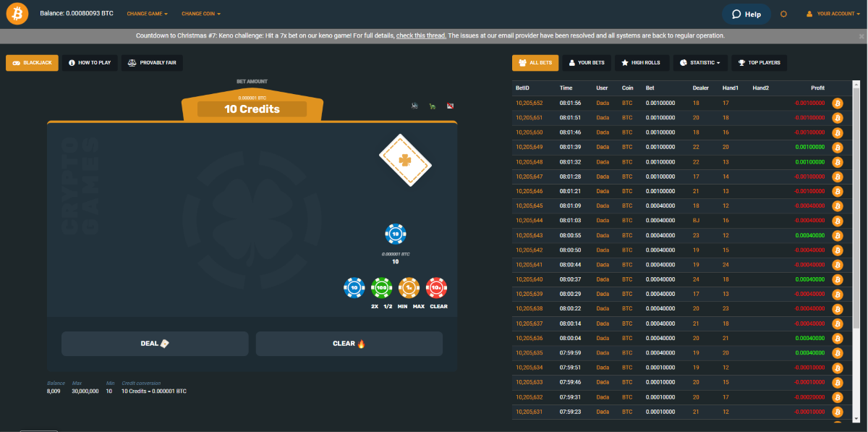Select the orange 1k chip
The width and height of the screenshot is (868, 432).
tap(409, 288)
